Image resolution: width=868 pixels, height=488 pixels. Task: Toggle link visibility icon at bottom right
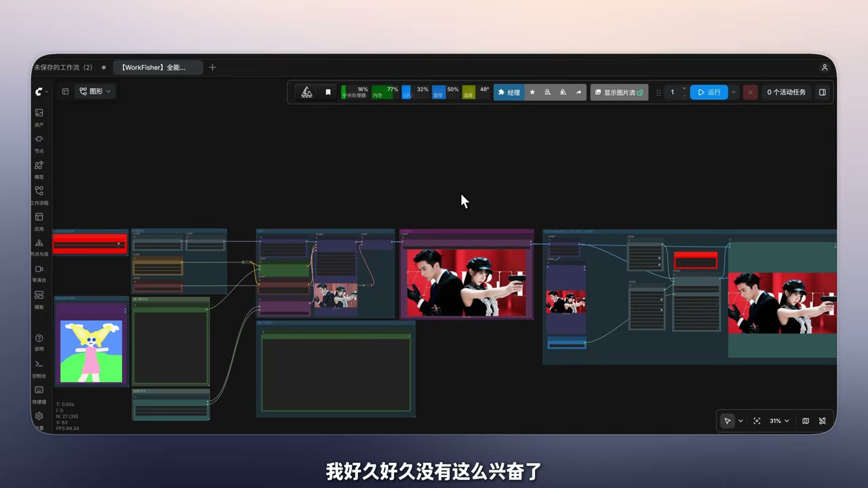click(823, 421)
